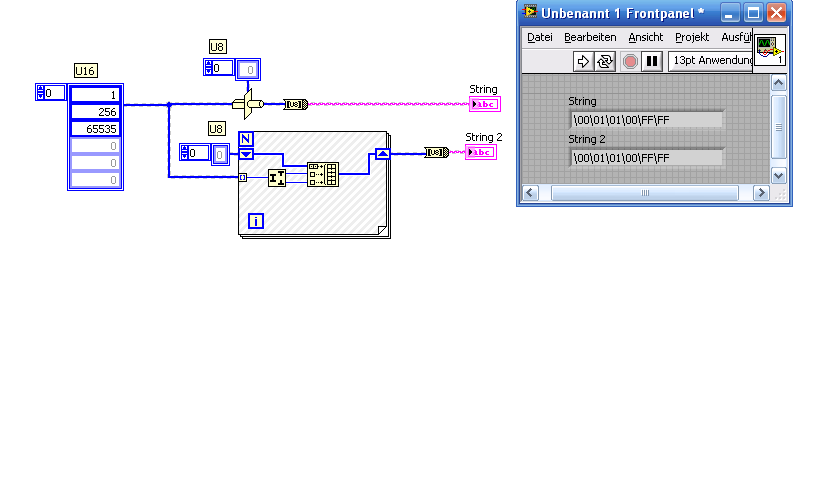Image resolution: width=830 pixels, height=503 pixels.
Task: Click the lower U8 array constant element
Action: pyautogui.click(x=220, y=155)
